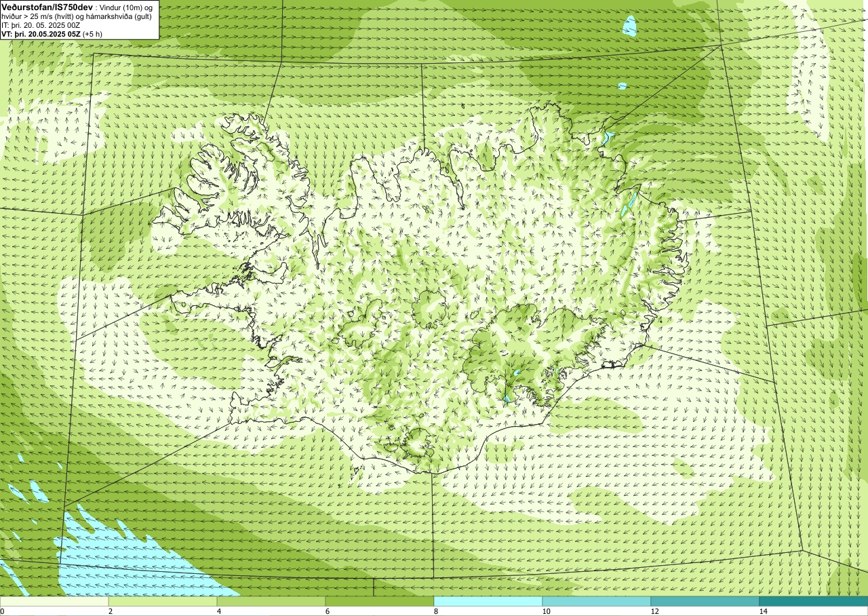Click the legend label '8'
The image size is (868, 616).
point(436,611)
